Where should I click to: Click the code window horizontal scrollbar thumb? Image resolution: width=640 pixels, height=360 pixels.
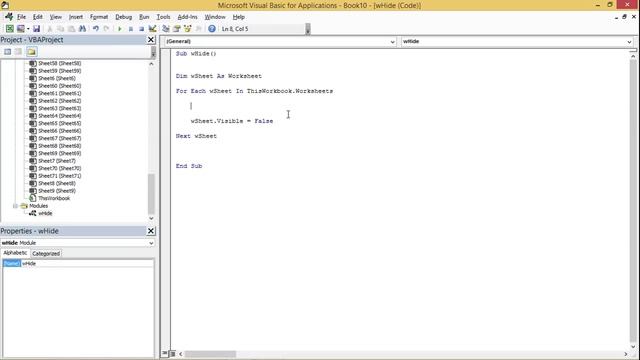point(210,354)
